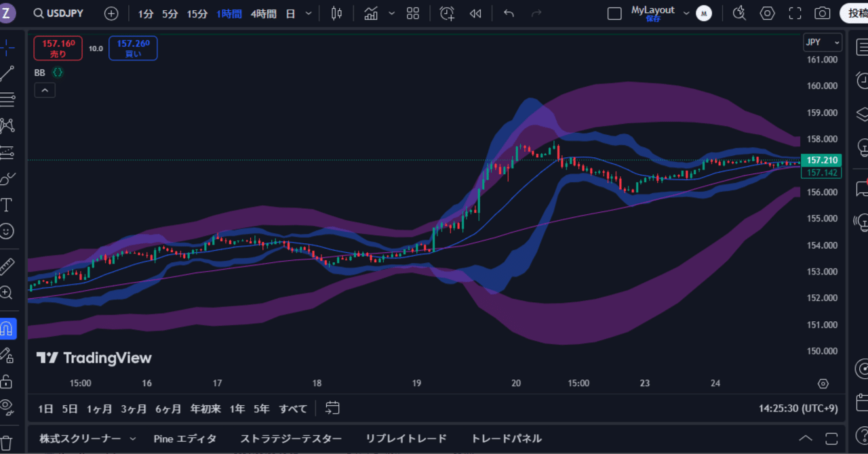
Task: Click the white M avatar badge
Action: (704, 14)
